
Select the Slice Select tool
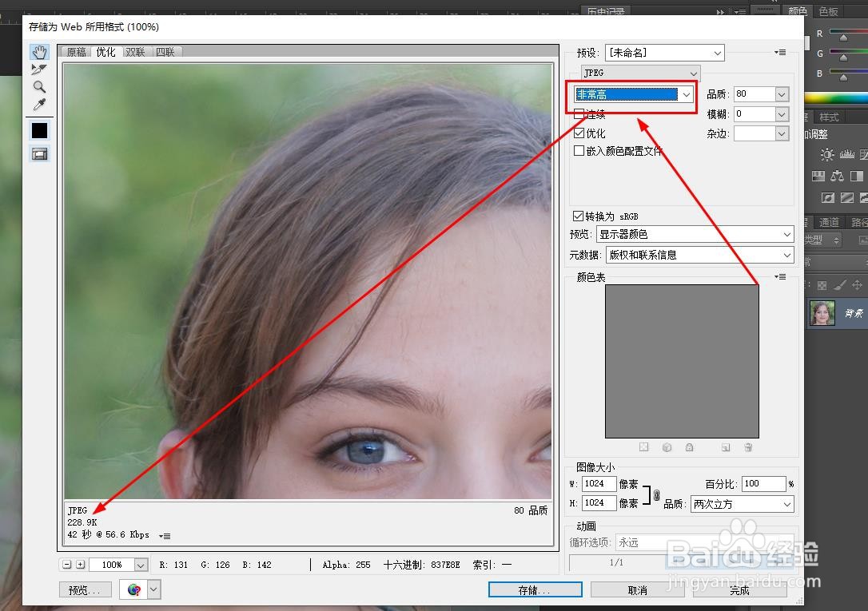(x=39, y=69)
